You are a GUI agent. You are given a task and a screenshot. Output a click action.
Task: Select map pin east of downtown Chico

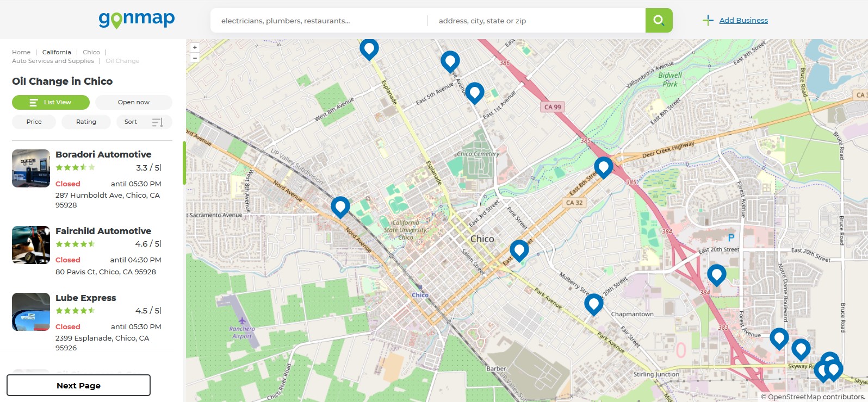click(x=519, y=250)
